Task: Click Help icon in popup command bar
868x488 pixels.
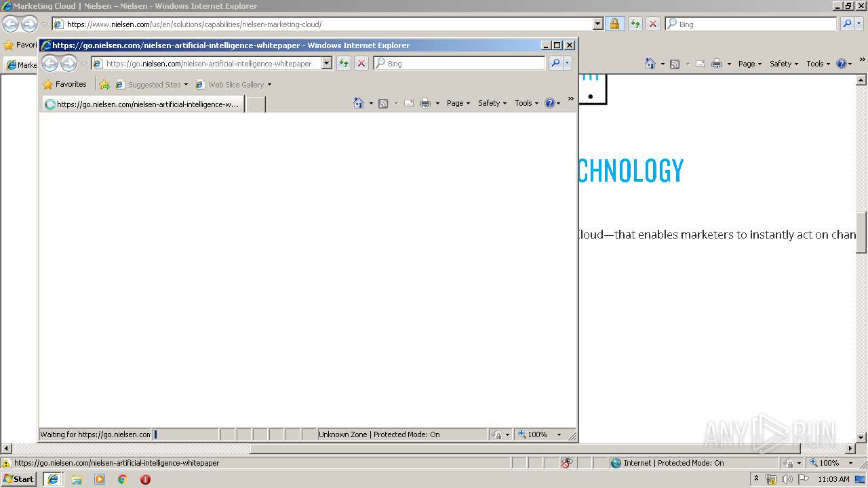Action: (x=549, y=103)
